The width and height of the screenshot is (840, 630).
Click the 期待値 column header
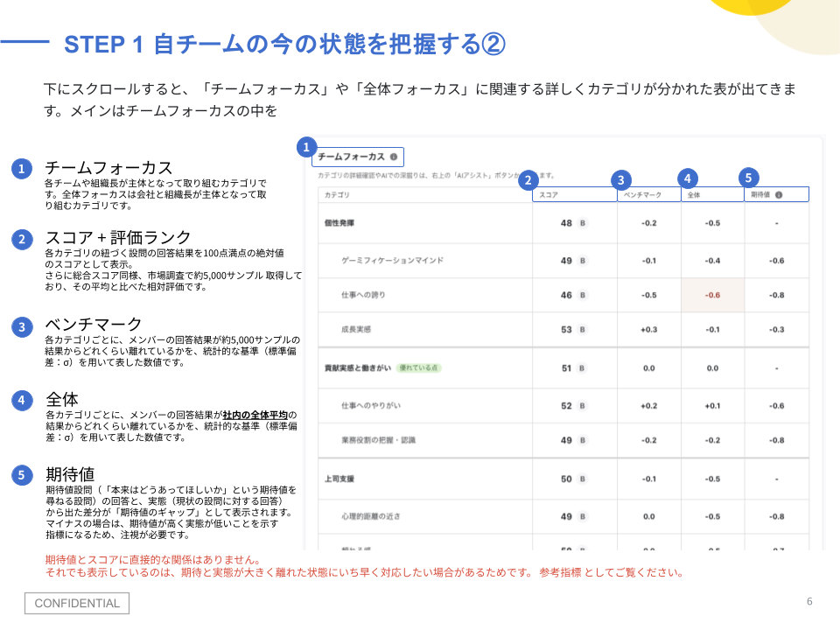pyautogui.click(x=776, y=195)
